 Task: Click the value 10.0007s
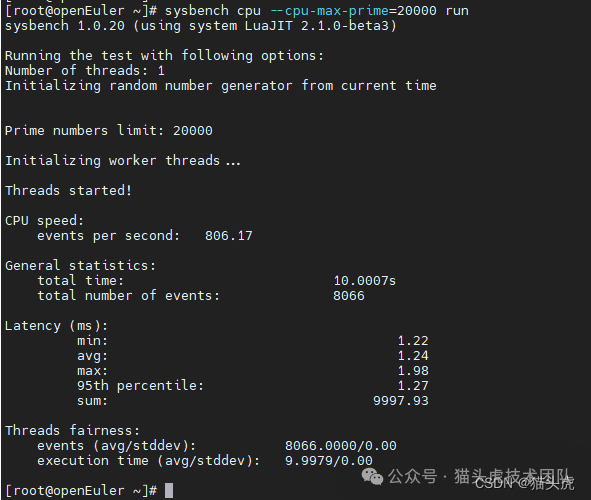tap(365, 281)
